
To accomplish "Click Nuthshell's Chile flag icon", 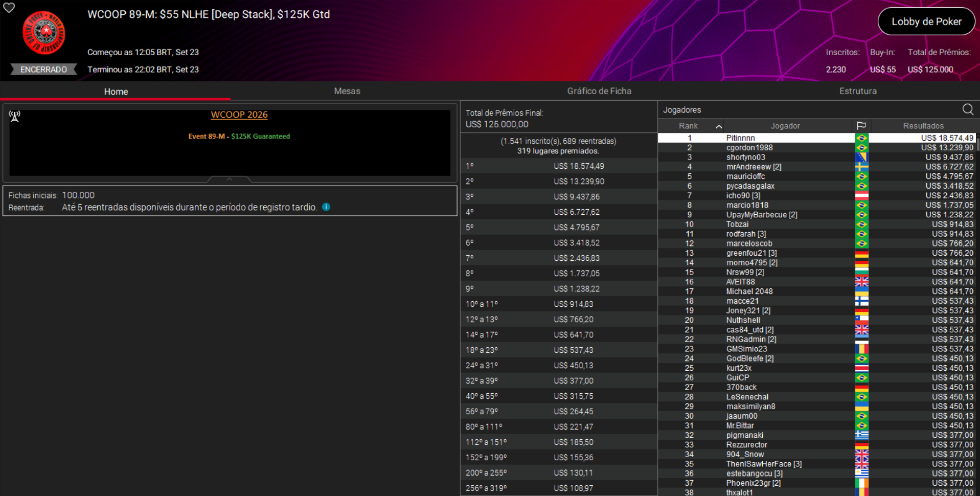I will tap(861, 320).
